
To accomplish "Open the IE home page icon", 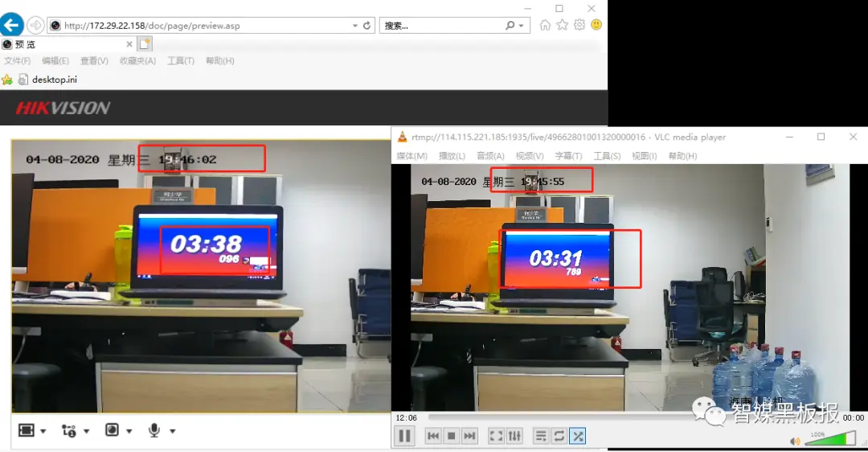I will coord(545,25).
